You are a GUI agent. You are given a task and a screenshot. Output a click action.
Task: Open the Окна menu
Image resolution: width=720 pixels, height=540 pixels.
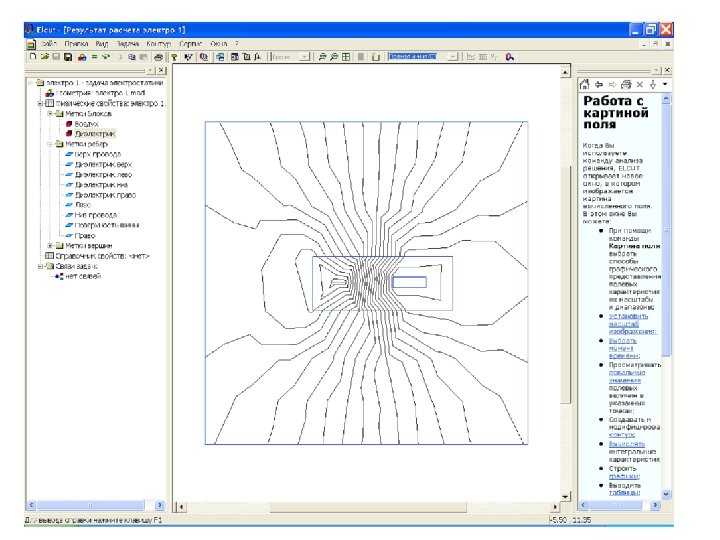pos(219,44)
